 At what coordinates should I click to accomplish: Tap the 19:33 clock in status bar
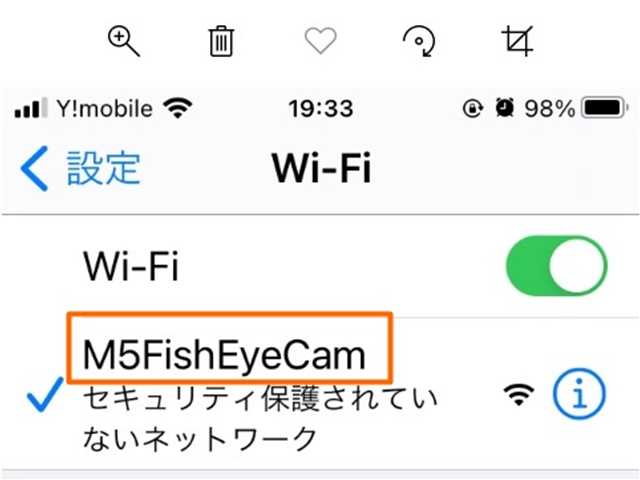(x=321, y=109)
